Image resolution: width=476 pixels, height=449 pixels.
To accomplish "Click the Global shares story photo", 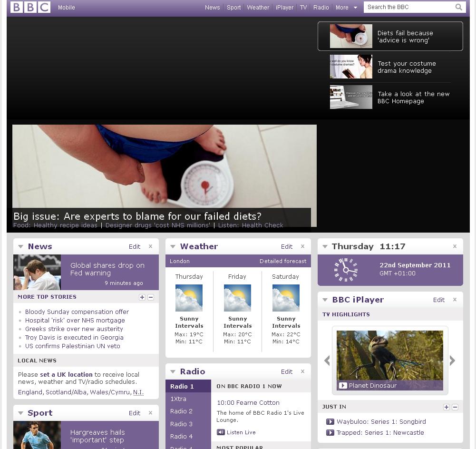I will click(37, 272).
